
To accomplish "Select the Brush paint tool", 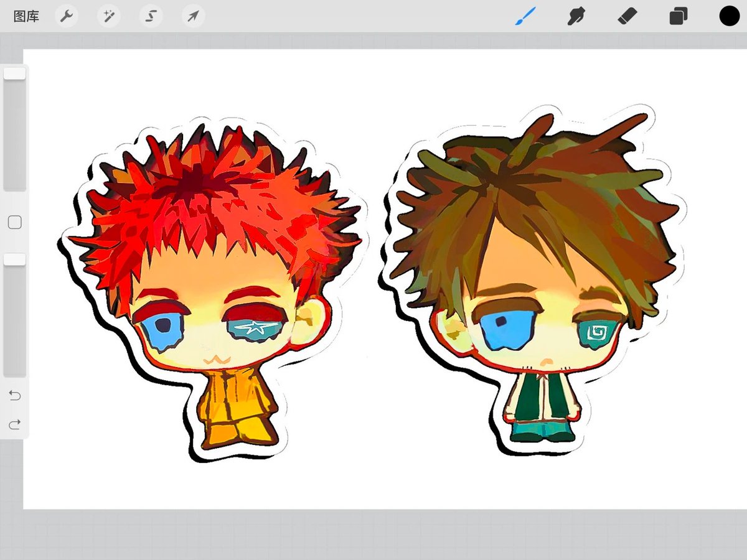I will click(x=525, y=16).
